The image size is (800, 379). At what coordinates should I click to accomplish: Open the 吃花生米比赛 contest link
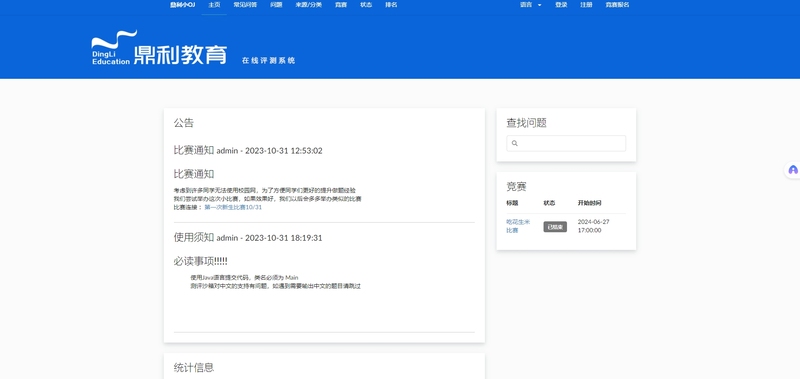point(518,226)
